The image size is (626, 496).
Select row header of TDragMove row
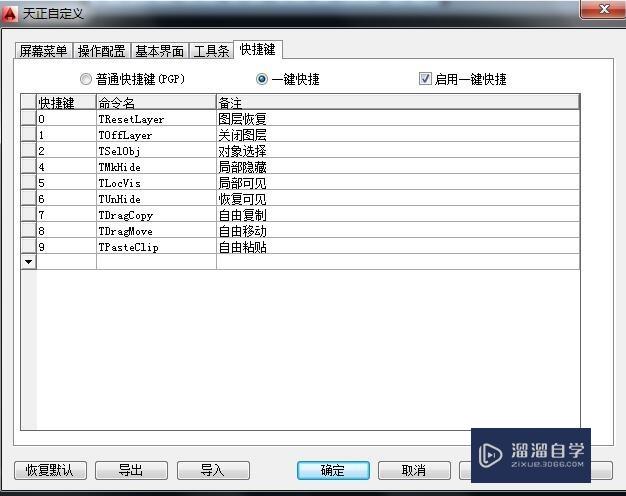pos(28,230)
